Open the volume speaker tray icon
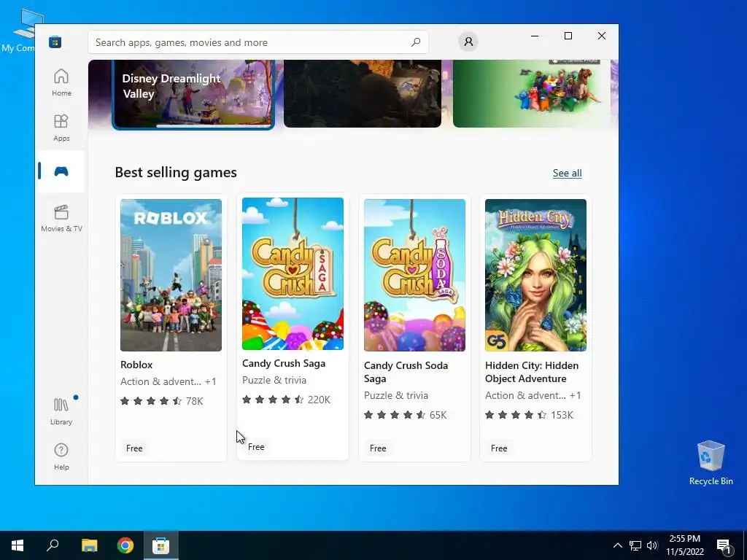747x560 pixels. pos(652,545)
